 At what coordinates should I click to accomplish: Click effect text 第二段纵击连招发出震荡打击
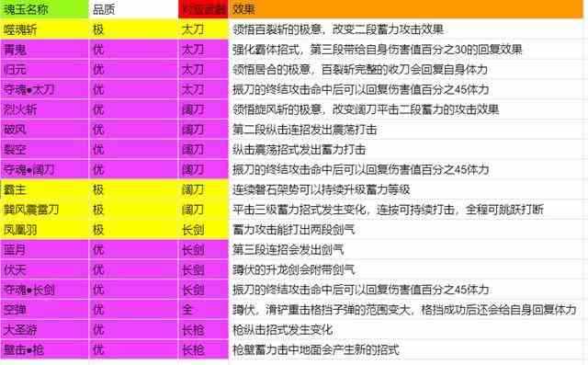tap(304, 130)
